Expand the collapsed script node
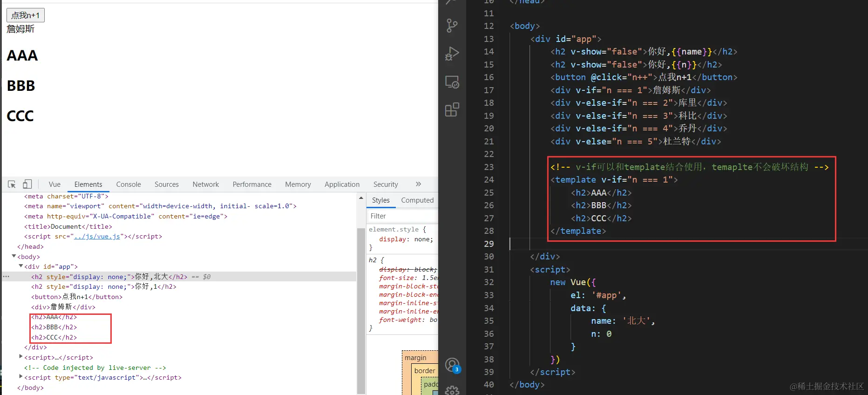 coord(21,357)
